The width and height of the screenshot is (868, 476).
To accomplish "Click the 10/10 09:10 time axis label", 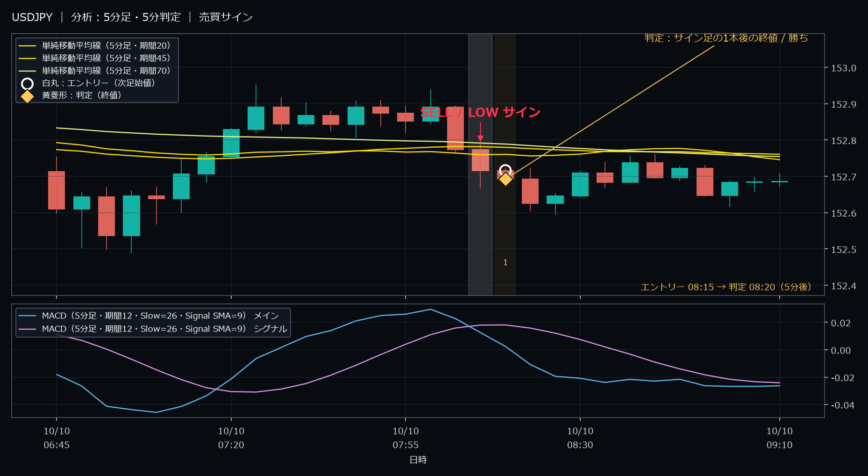I will [780, 438].
